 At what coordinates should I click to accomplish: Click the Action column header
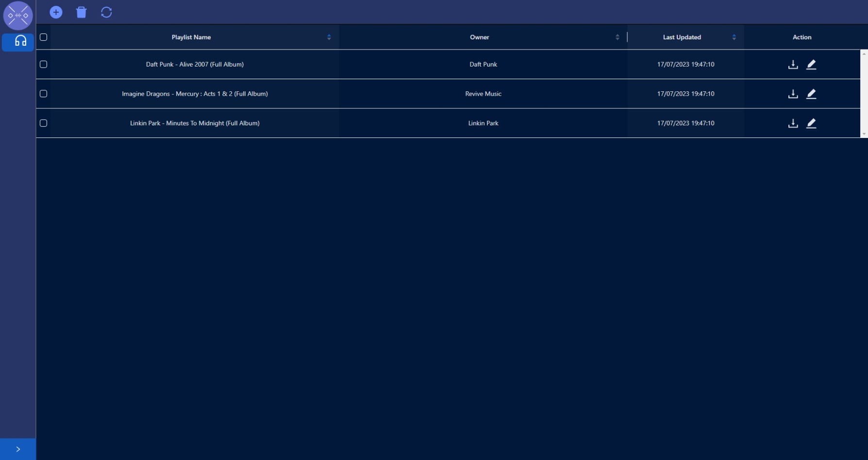tap(802, 37)
